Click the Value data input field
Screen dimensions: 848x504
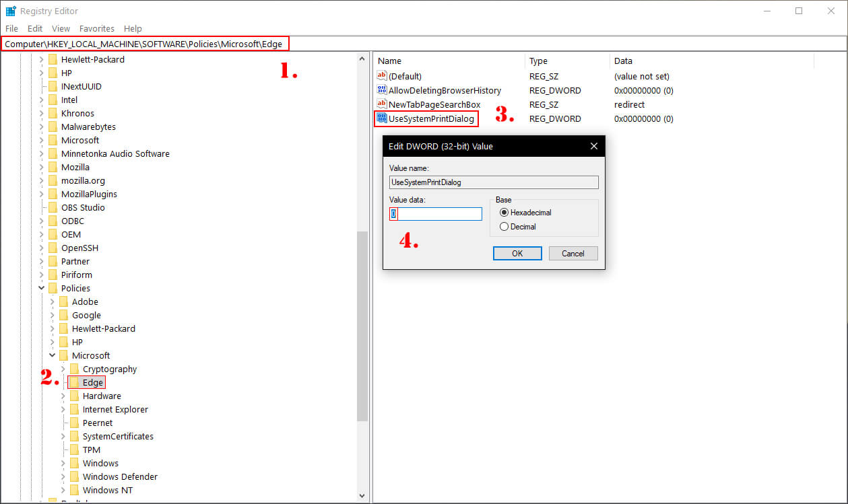[436, 214]
